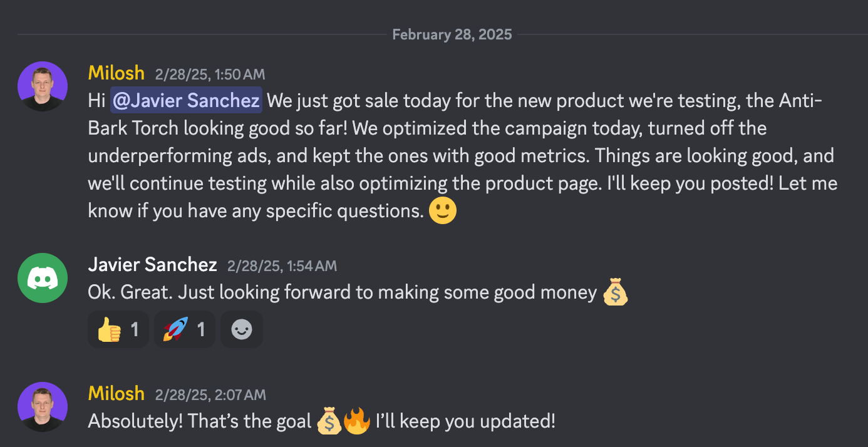The height and width of the screenshot is (447, 868).
Task: Click the money bag emoji in Javier's message
Action: (x=615, y=292)
